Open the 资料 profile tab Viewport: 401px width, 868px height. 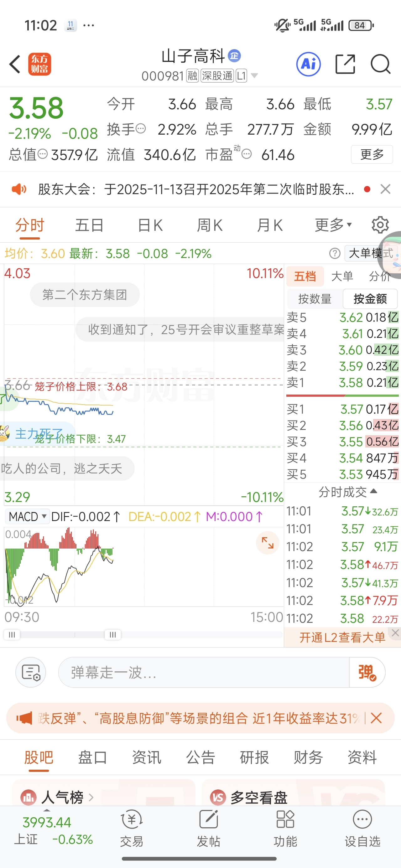pos(362,757)
